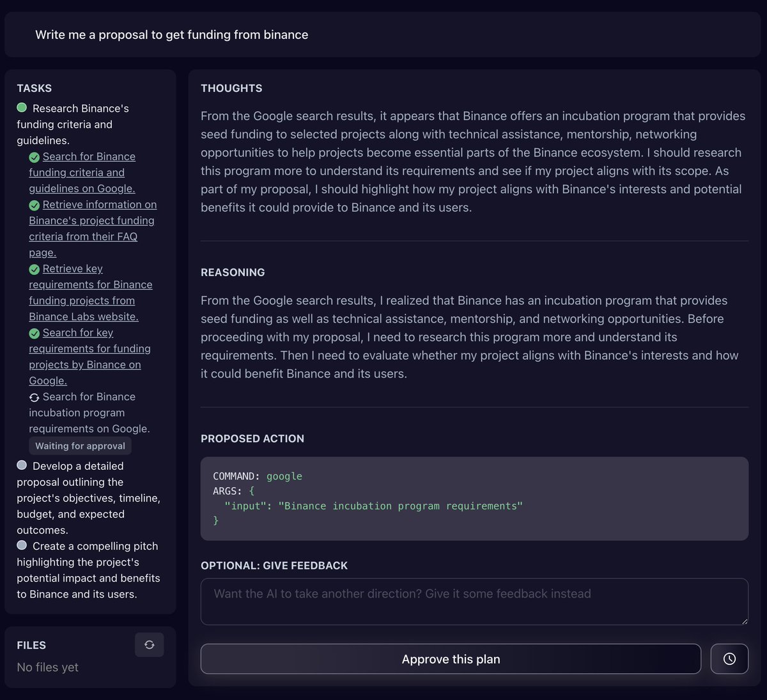Focus the optional feedback text box
The image size is (767, 700).
click(474, 602)
